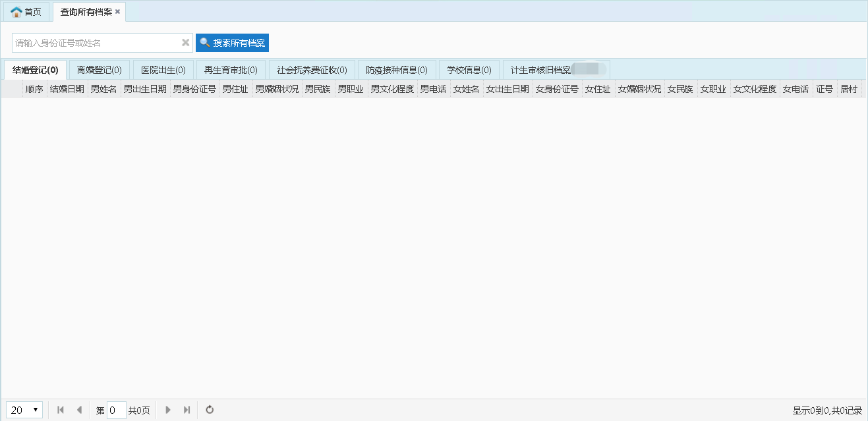Go to previous page of results
The image size is (868, 421).
click(x=79, y=410)
